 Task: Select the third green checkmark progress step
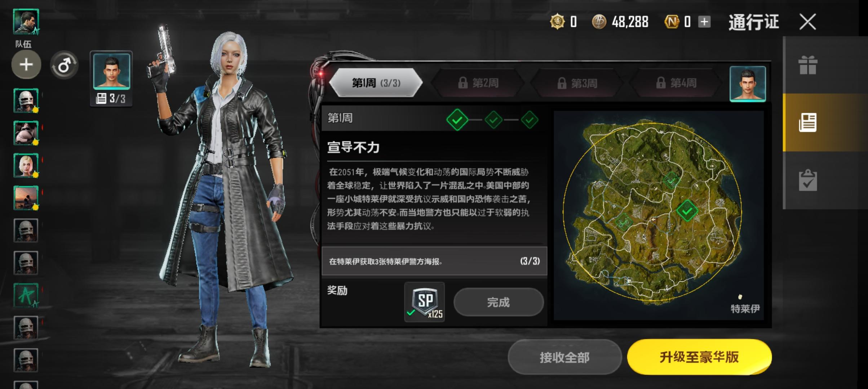point(530,120)
